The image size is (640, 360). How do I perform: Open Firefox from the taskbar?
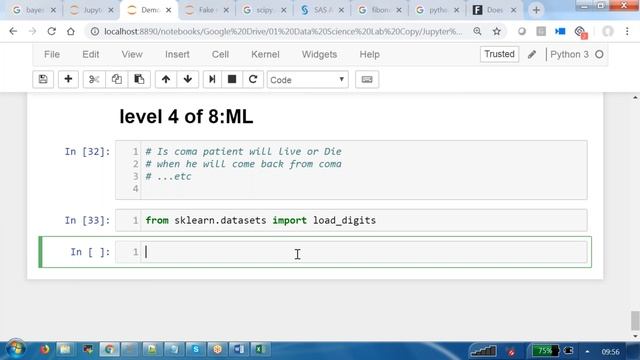44,350
